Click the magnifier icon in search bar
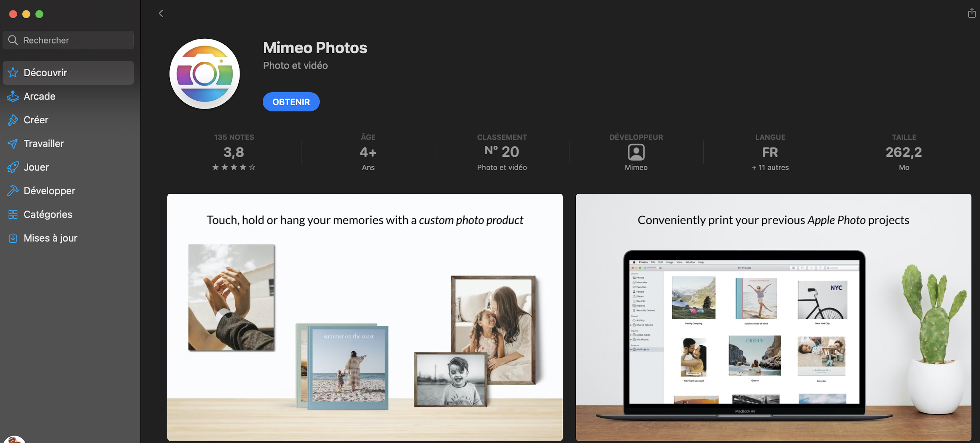The image size is (980, 443). tap(13, 40)
